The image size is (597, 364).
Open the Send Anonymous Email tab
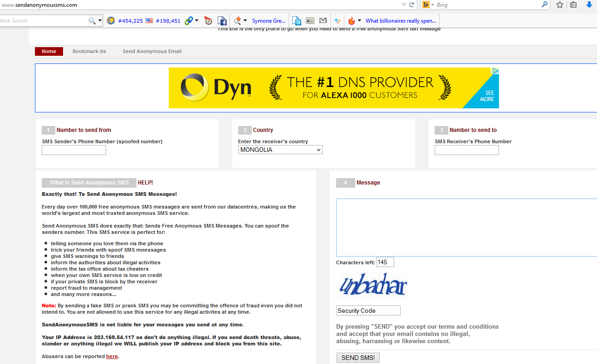152,51
